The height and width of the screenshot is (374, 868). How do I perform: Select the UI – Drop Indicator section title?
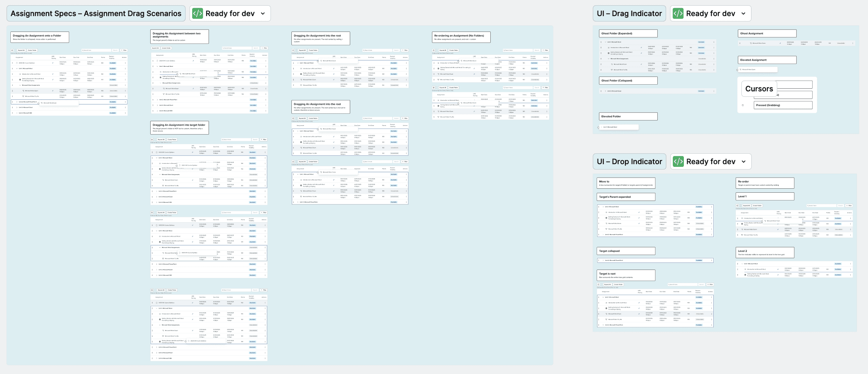629,161
